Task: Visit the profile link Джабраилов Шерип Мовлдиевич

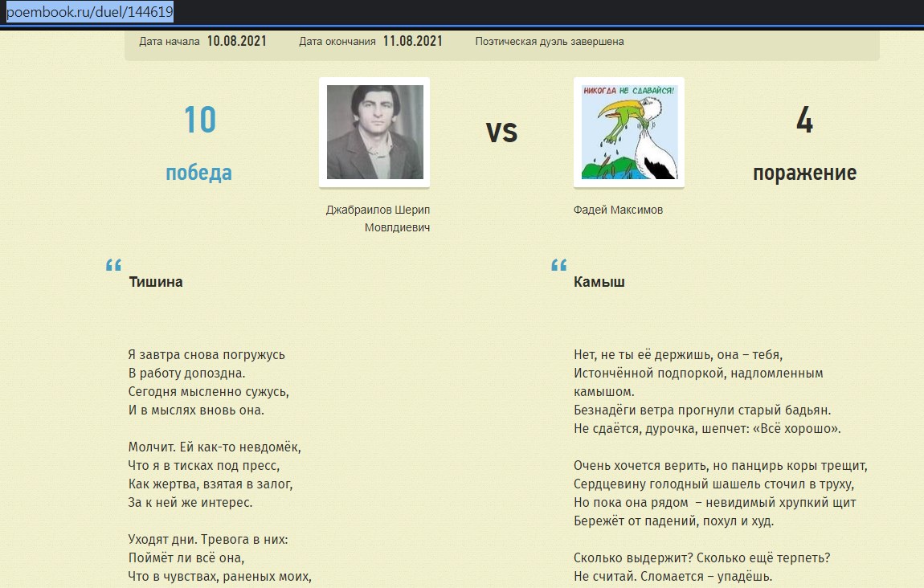Action: pos(378,218)
